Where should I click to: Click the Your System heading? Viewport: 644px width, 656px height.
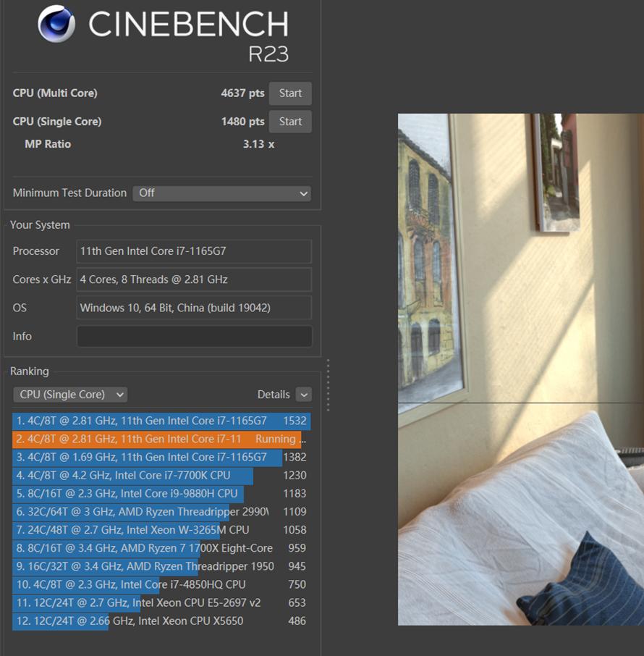click(40, 225)
